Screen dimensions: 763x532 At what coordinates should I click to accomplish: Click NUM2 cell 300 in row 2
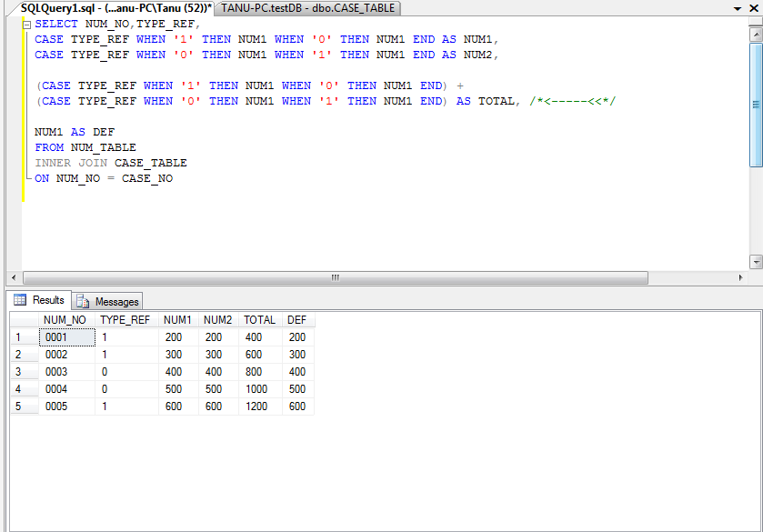(218, 355)
